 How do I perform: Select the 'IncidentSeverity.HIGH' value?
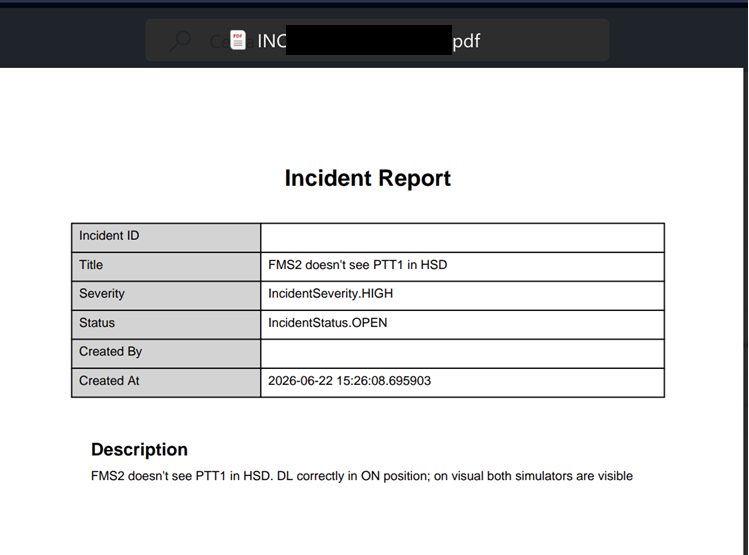click(331, 293)
